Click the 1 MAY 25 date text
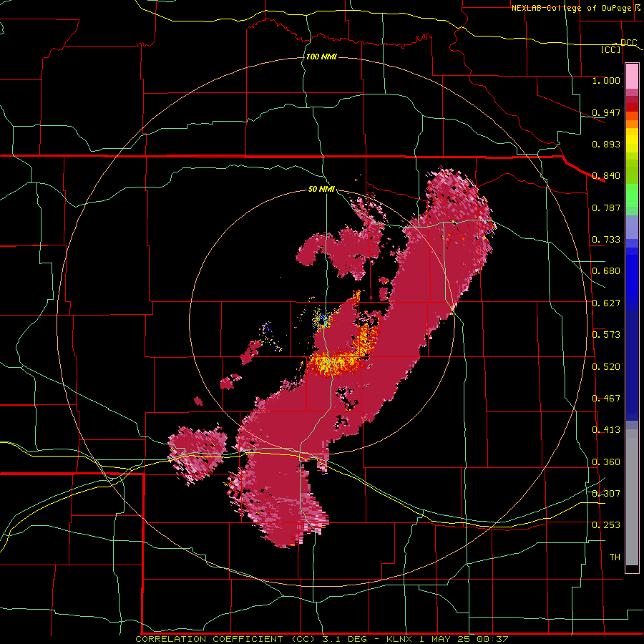Image resolution: width=644 pixels, height=644 pixels. click(x=444, y=639)
